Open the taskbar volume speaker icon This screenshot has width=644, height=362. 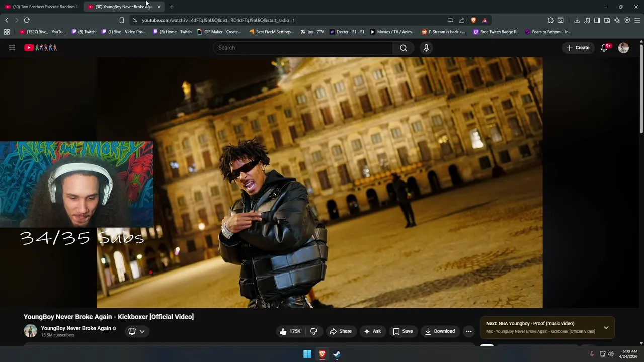(x=611, y=354)
